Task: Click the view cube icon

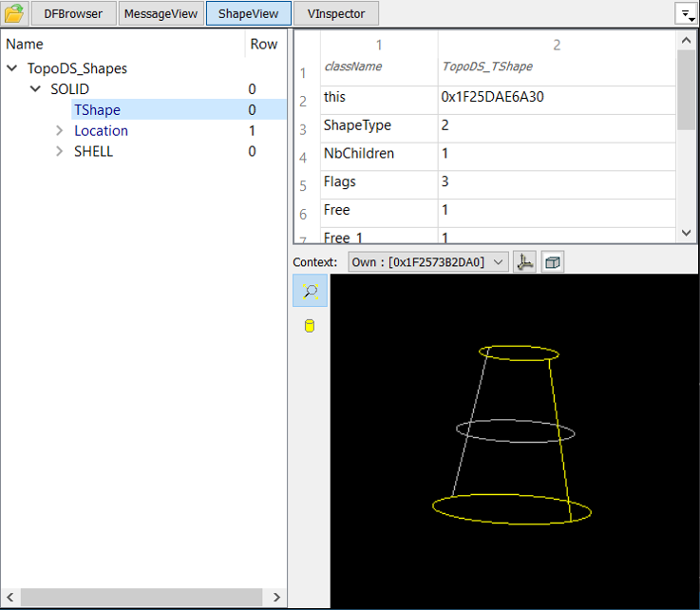Action: pyautogui.click(x=553, y=262)
